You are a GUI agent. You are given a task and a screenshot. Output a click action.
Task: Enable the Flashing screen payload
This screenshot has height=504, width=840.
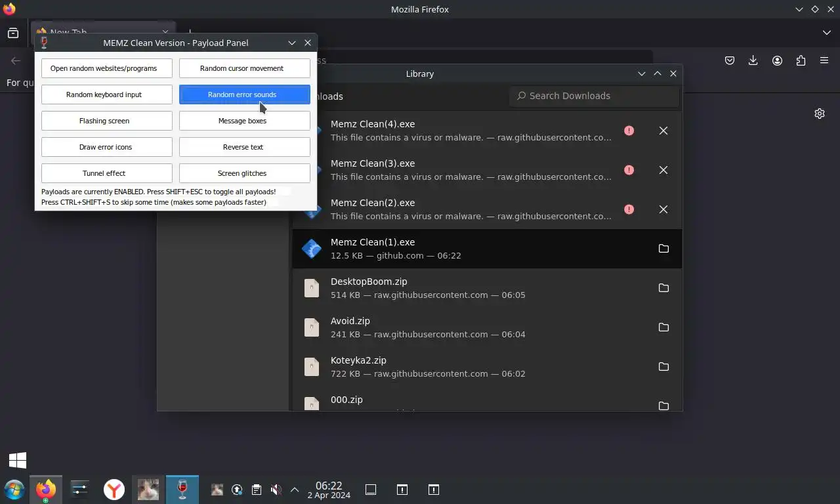(x=107, y=121)
